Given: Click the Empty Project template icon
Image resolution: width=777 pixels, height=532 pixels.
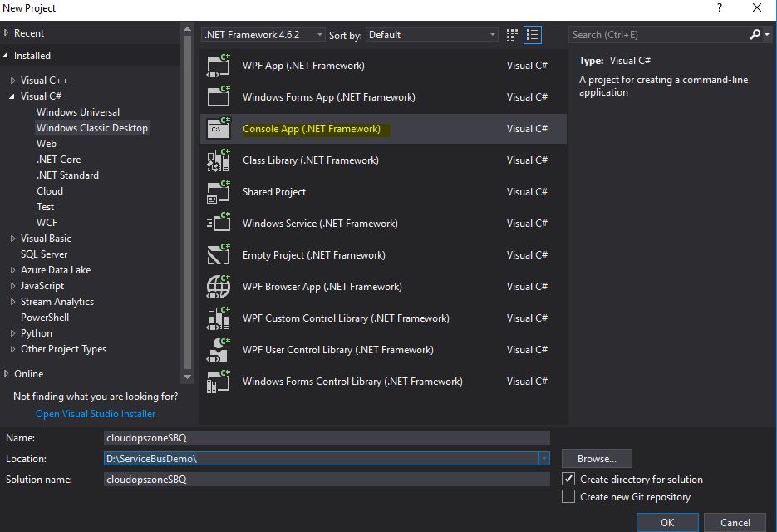Looking at the screenshot, I should (218, 255).
